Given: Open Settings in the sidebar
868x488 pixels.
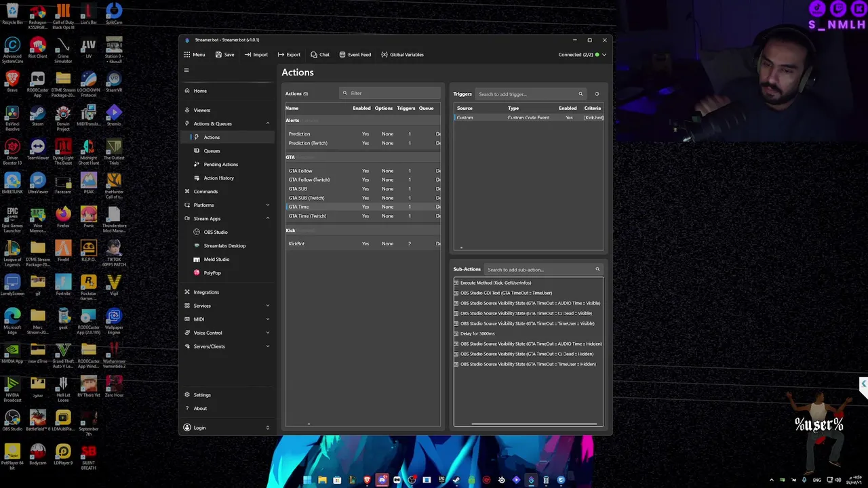Looking at the screenshot, I should click(x=229, y=394).
